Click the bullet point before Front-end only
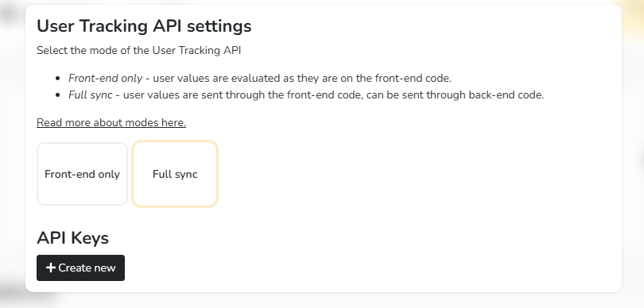Image resolution: width=644 pixels, height=308 pixels. coord(59,79)
